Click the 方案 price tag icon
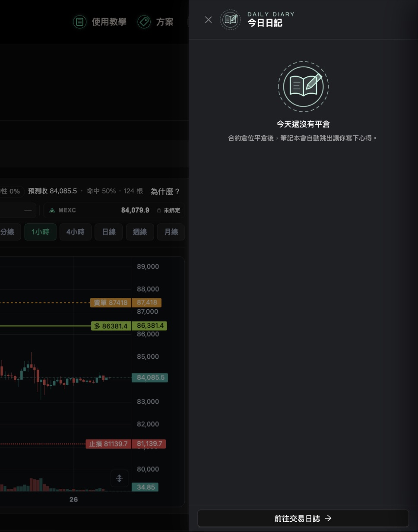This screenshot has width=418, height=532. (144, 22)
